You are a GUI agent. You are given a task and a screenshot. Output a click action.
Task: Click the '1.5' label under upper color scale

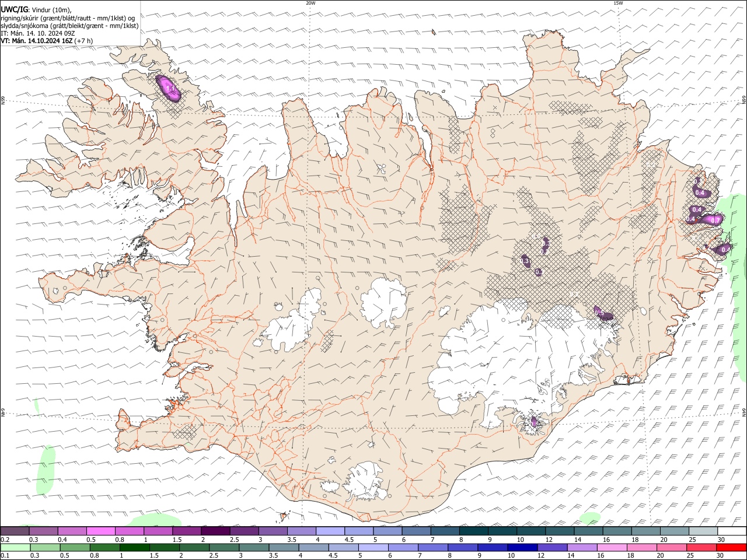click(x=177, y=540)
